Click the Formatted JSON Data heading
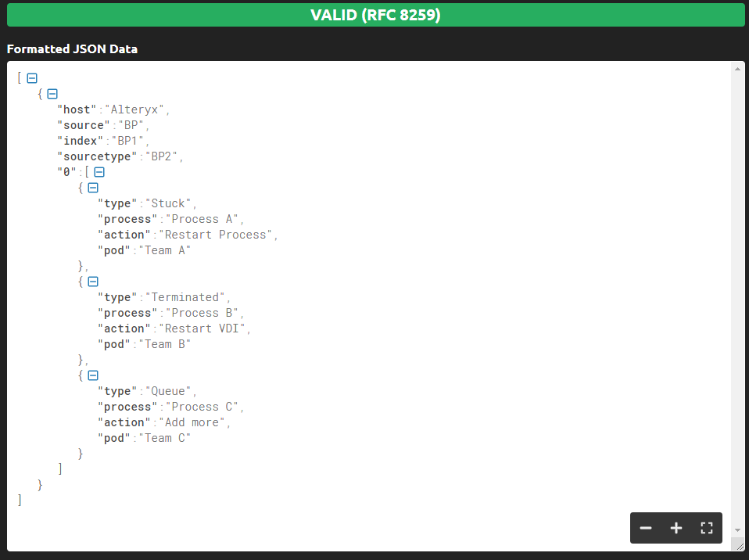749x560 pixels. pos(72,48)
